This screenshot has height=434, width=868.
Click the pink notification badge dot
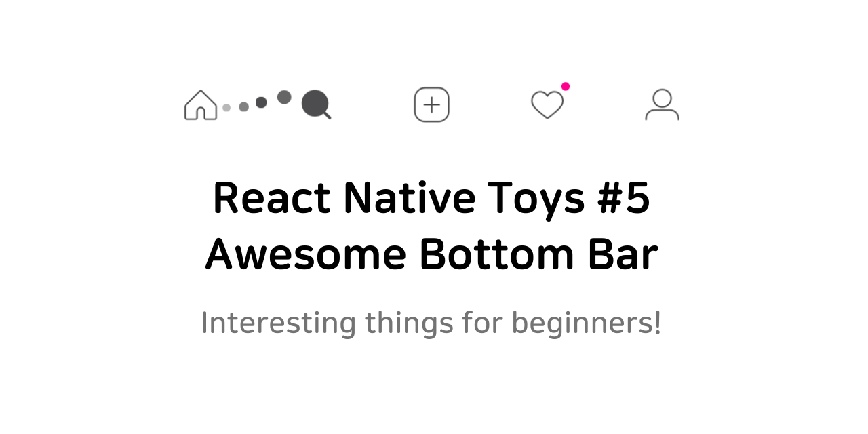566,86
